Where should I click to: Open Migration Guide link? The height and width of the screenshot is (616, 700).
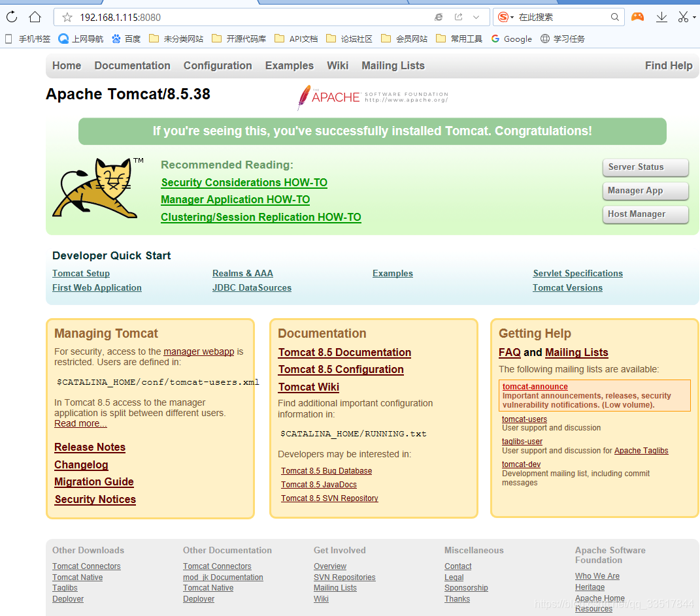93,481
